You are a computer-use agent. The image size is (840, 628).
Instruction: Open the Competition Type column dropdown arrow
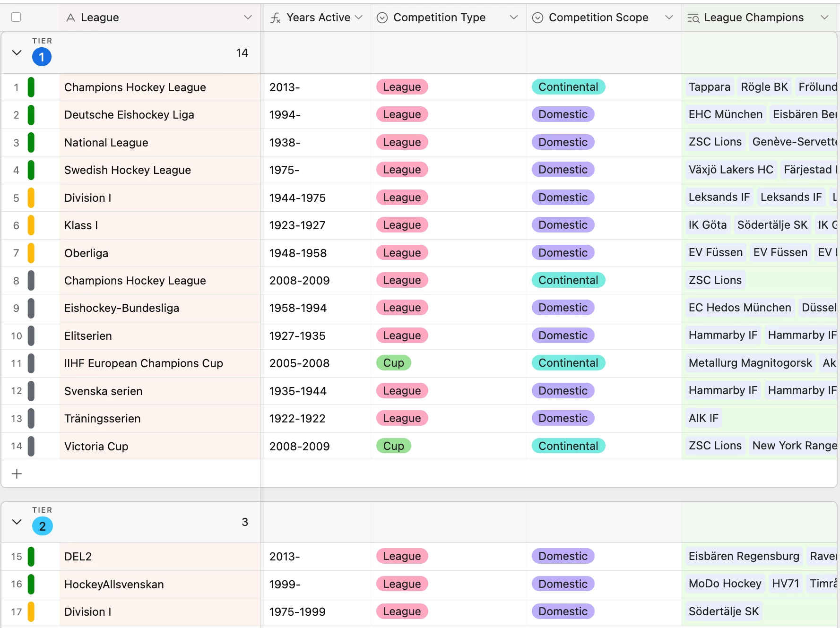tap(514, 17)
